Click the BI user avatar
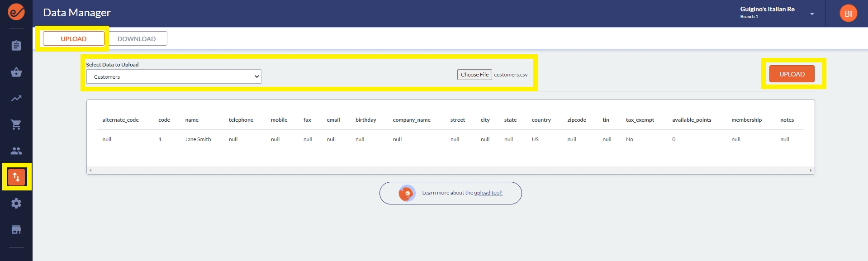 point(848,14)
